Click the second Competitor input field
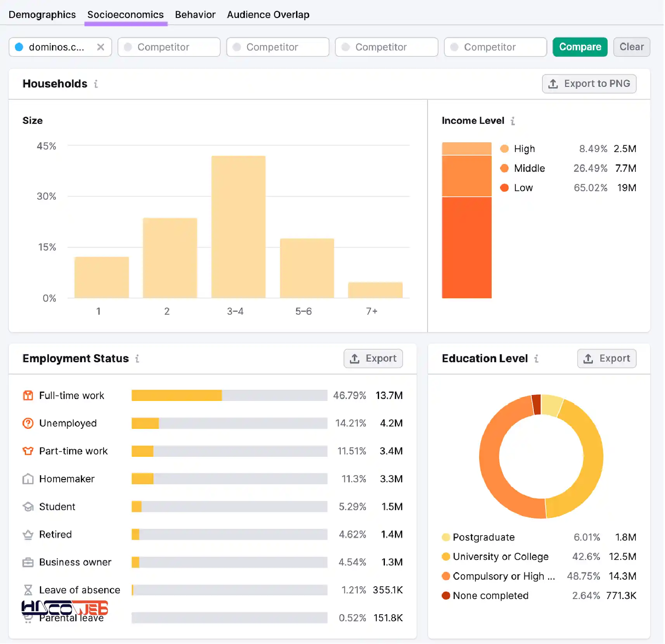Viewport: 665px width, 644px height. (278, 47)
